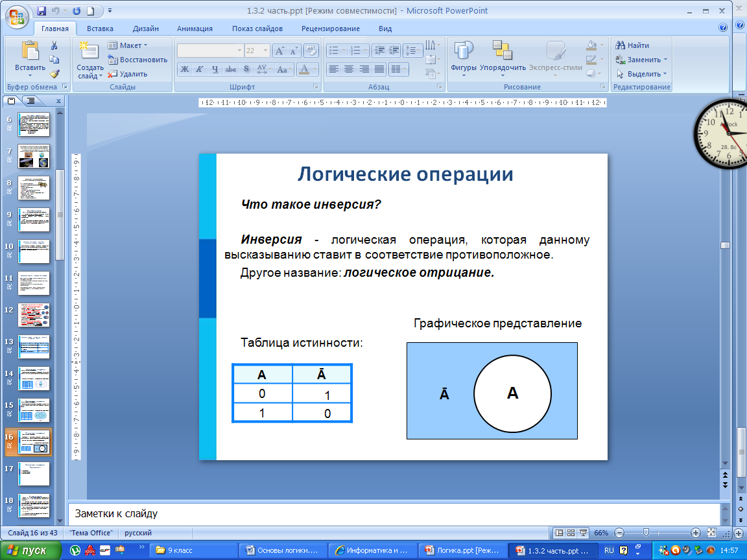Viewport: 747px width, 560px height.
Task: Click the Paste (Вставить) clipboard icon
Action: (30, 51)
